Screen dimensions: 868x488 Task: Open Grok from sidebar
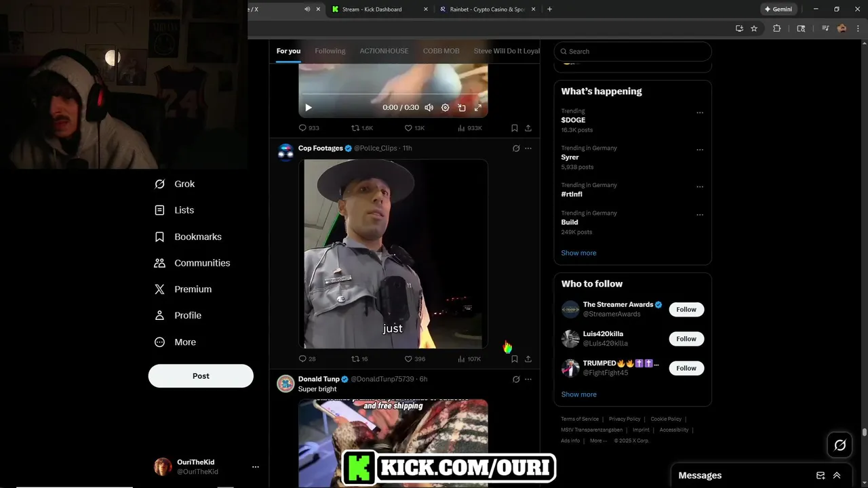(x=175, y=184)
